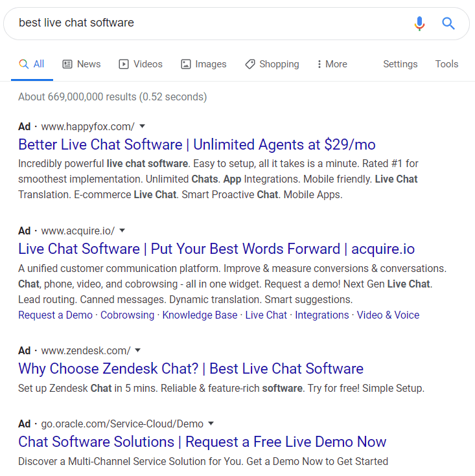475x476 pixels.
Task: Open Chat Software Solutions Oracle link
Action: [202, 442]
